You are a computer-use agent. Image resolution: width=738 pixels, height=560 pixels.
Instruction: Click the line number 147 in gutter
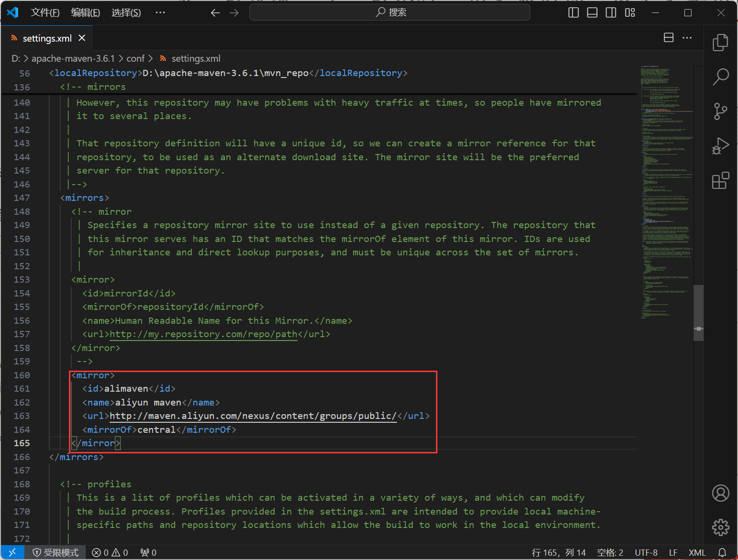point(22,198)
